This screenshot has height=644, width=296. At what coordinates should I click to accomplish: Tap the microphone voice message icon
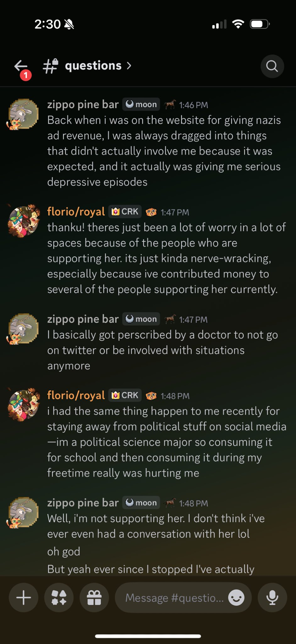tap(272, 598)
